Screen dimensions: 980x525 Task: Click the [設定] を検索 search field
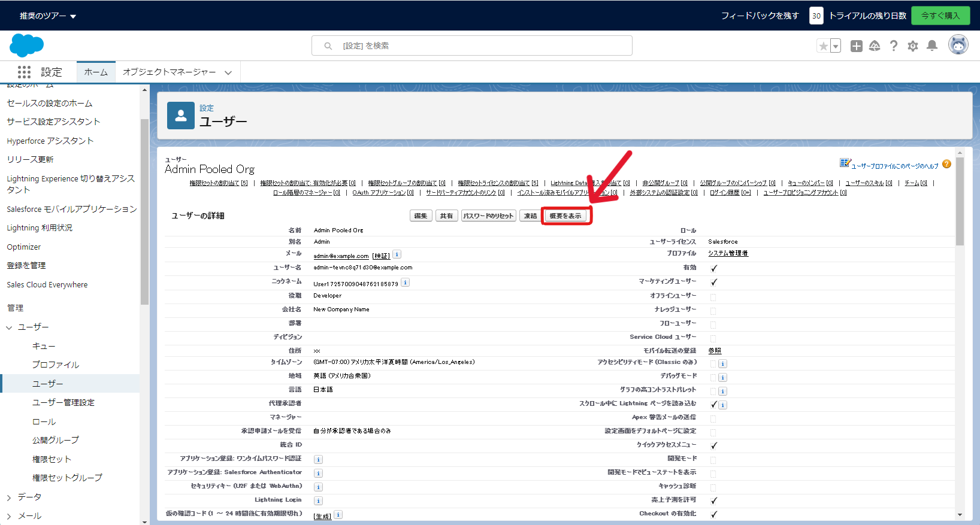pos(472,45)
